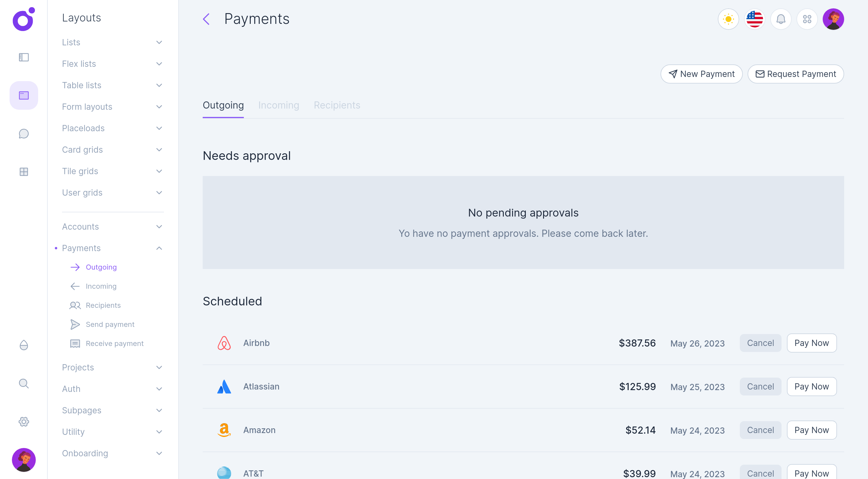Pay Now for the Amazon payment

[812, 430]
